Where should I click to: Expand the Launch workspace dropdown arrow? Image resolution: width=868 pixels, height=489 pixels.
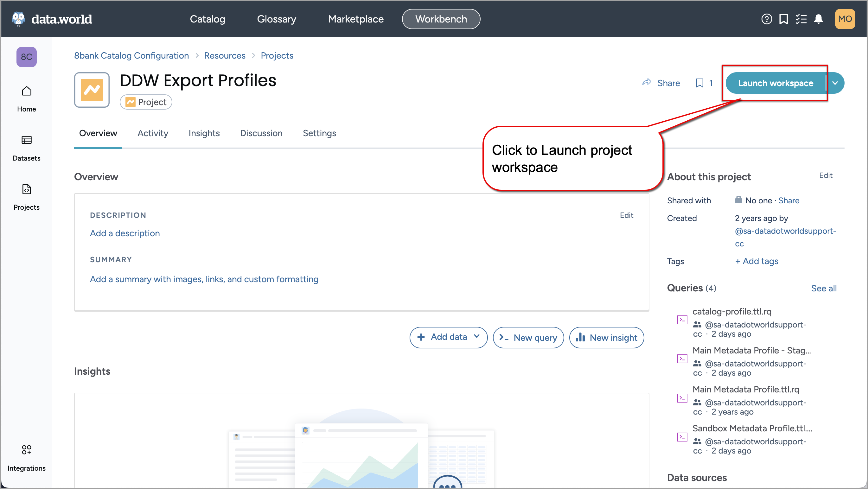click(835, 83)
